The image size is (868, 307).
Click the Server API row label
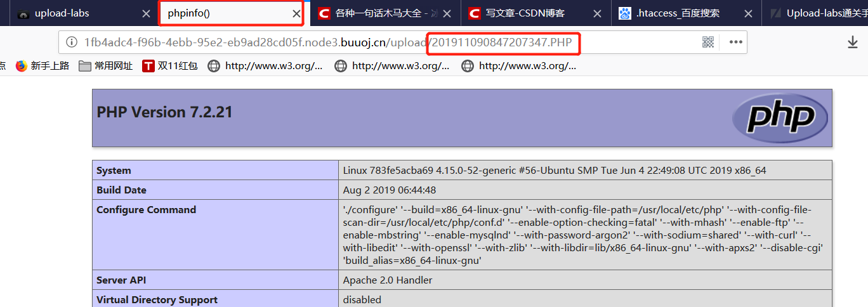[x=121, y=280]
